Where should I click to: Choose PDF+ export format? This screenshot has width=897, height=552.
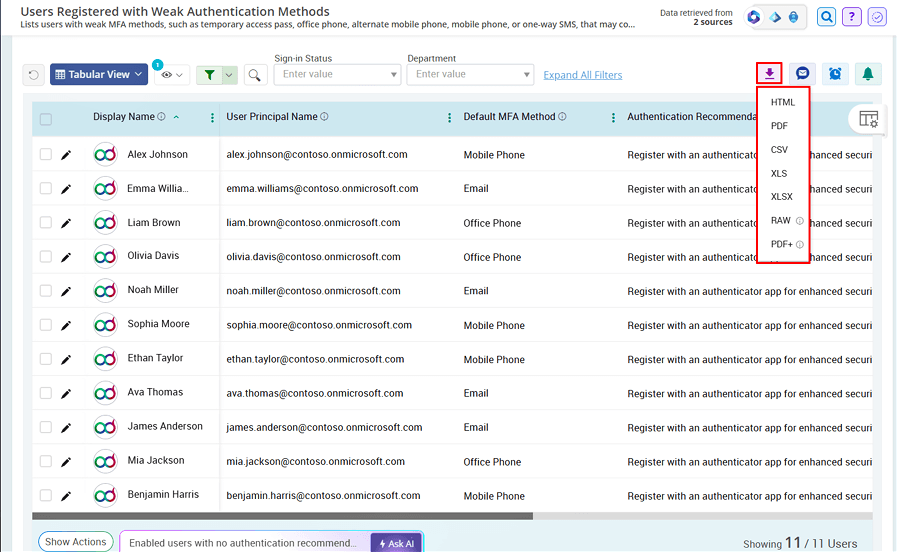pyautogui.click(x=783, y=244)
